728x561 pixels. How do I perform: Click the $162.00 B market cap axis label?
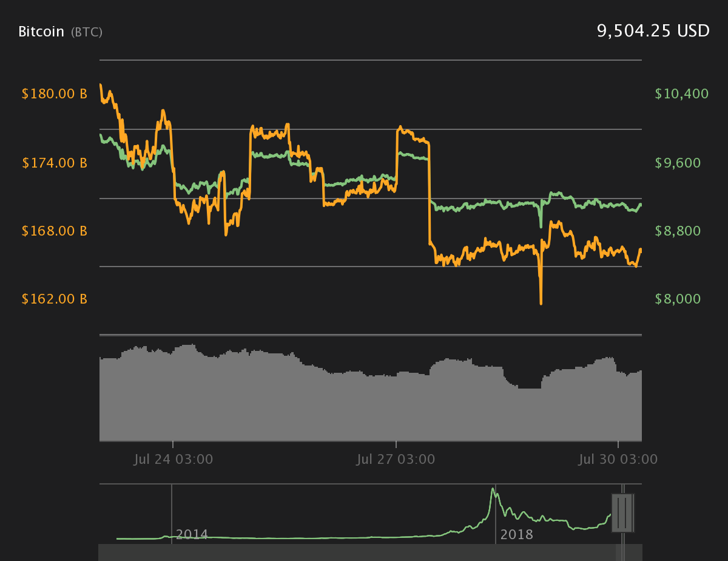point(55,299)
